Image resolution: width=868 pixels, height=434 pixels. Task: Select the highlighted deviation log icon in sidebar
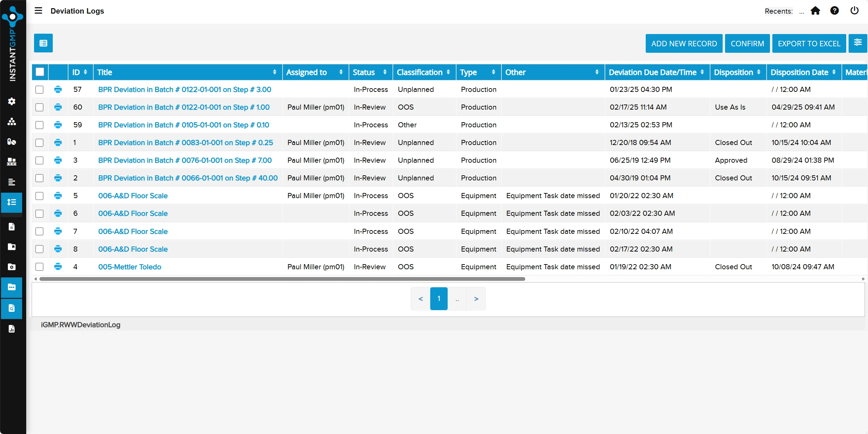[12, 203]
